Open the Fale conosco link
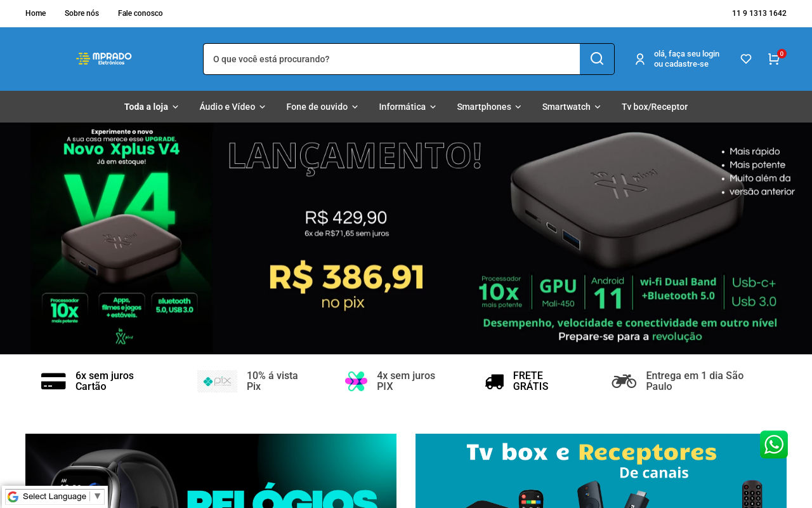This screenshot has width=812, height=508. [x=140, y=13]
